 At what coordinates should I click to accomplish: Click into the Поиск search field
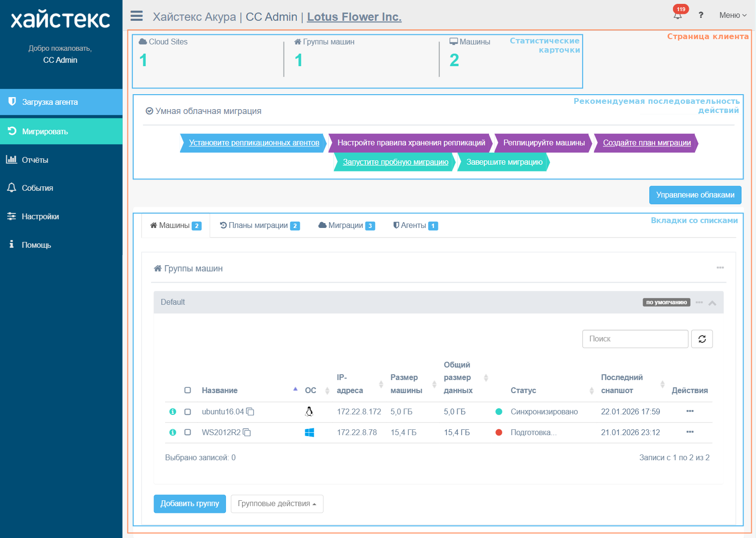coord(635,339)
